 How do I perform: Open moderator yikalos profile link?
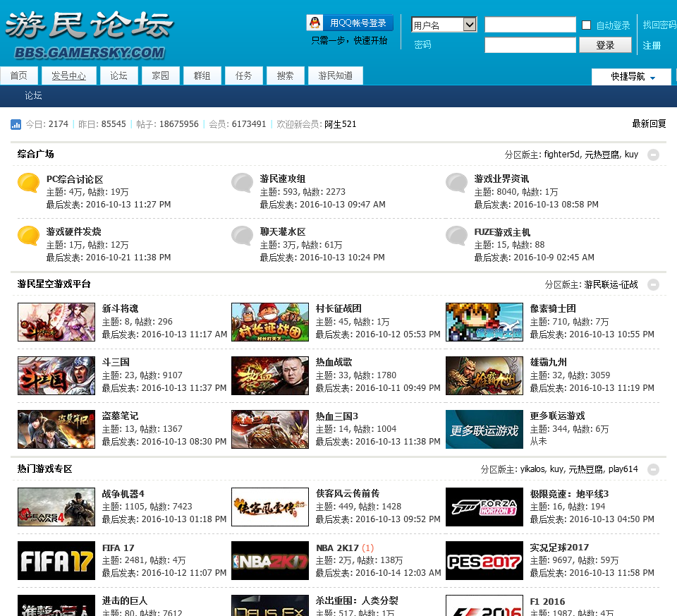[x=532, y=469]
